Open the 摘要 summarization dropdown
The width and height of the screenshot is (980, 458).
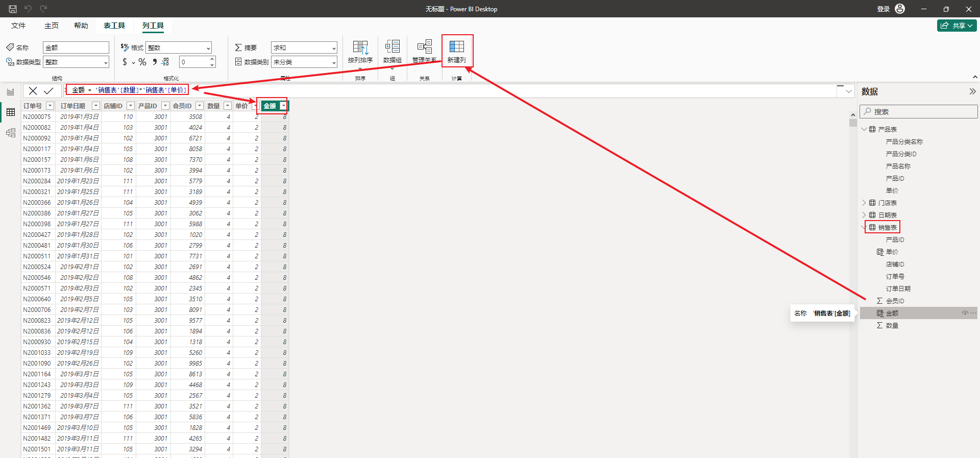[x=304, y=47]
